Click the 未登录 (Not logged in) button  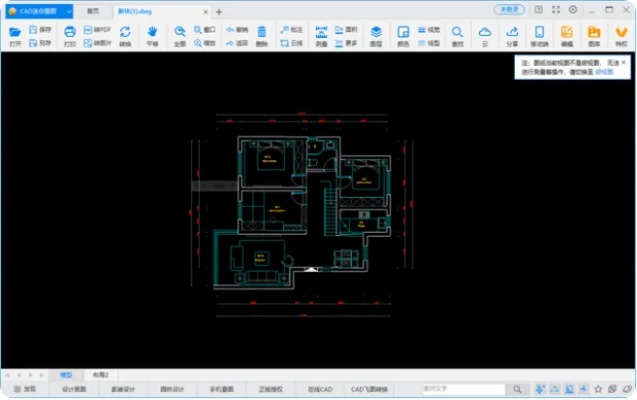tap(508, 10)
